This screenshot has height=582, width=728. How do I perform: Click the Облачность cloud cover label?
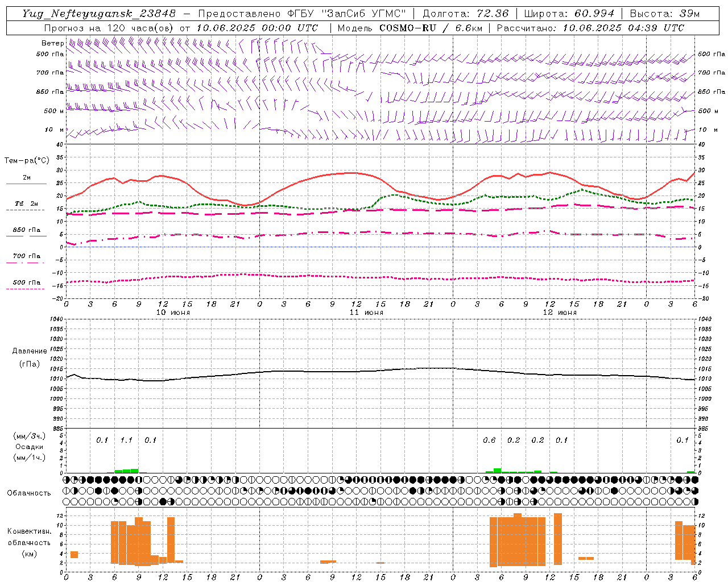pyautogui.click(x=29, y=493)
